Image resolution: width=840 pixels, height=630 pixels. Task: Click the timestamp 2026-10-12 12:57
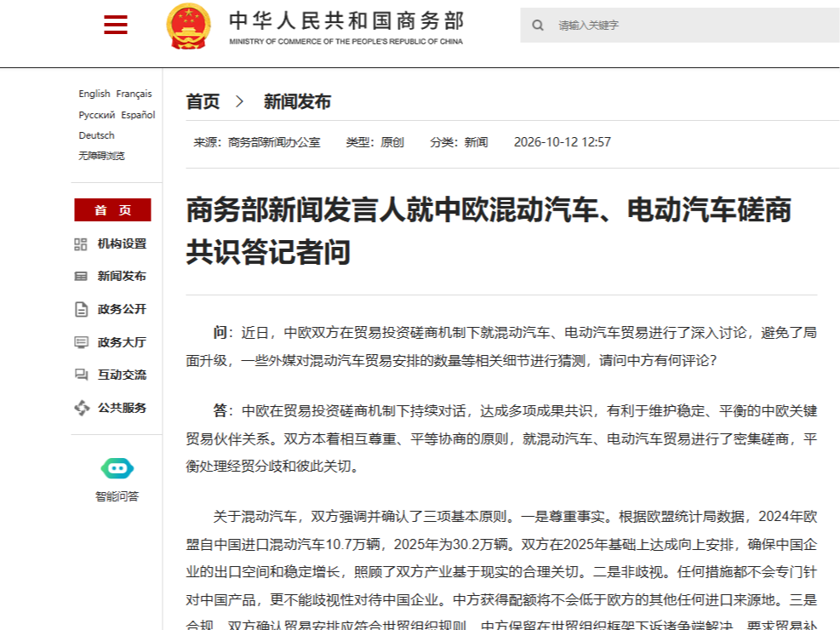(x=563, y=142)
